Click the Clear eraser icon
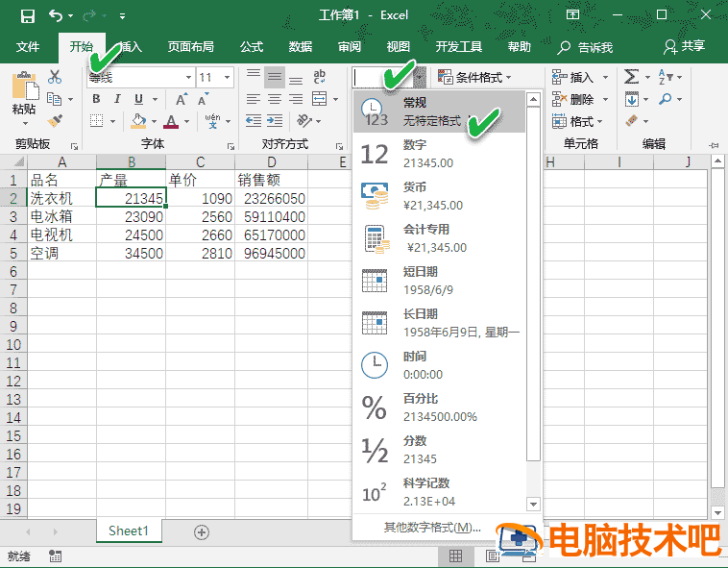 click(x=632, y=121)
